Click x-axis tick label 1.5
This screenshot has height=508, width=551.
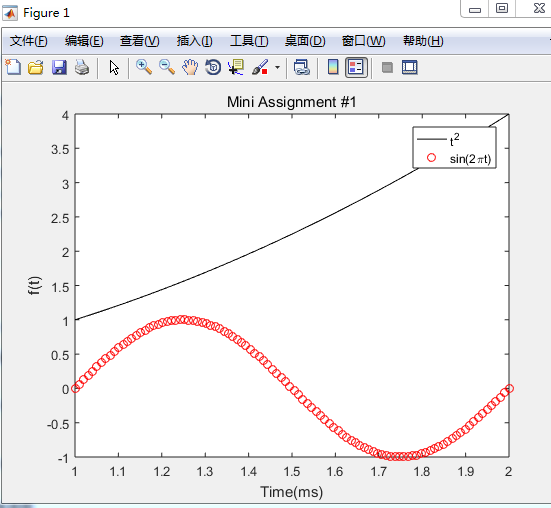[292, 471]
